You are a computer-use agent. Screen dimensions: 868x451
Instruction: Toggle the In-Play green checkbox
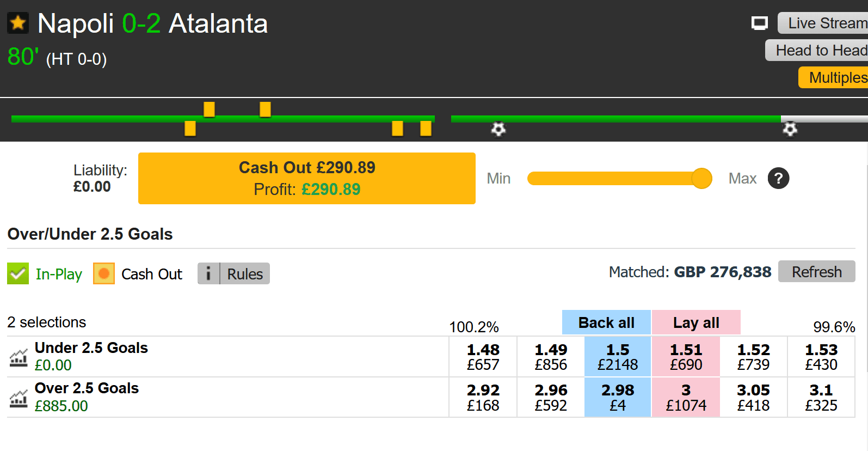click(18, 273)
